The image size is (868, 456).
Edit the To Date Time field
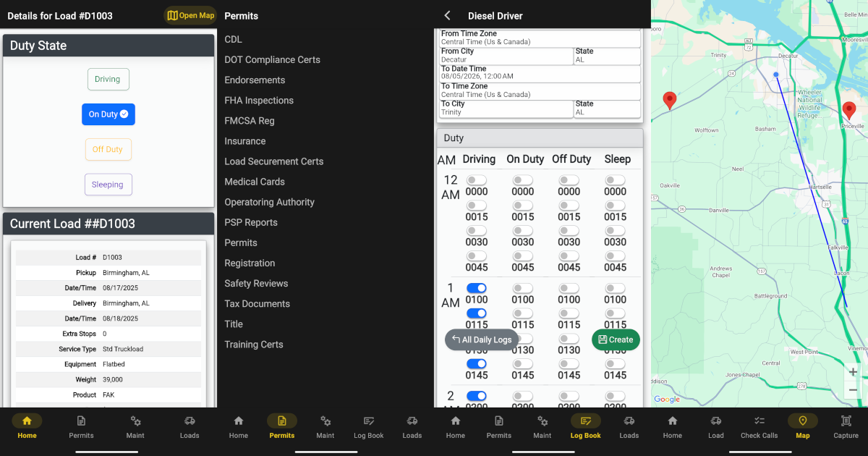[540, 73]
